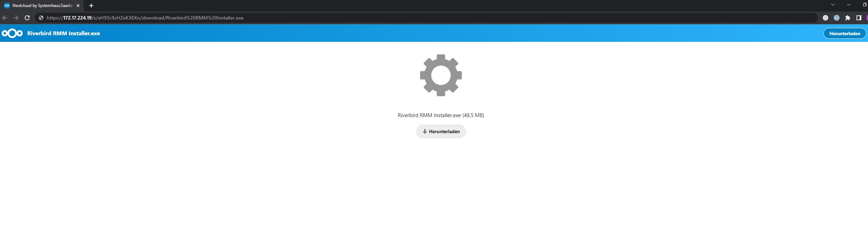The image size is (868, 251).
Task: Go forward with browser forward arrow
Action: 16,18
